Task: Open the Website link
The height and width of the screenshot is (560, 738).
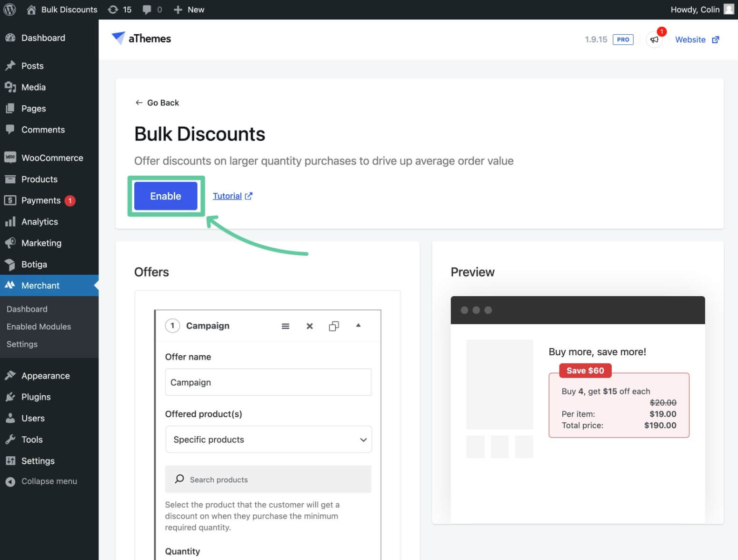Action: coord(690,40)
